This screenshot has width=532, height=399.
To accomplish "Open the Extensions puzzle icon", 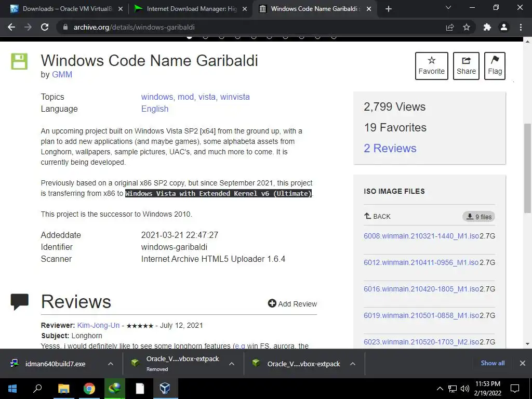I will click(x=487, y=27).
